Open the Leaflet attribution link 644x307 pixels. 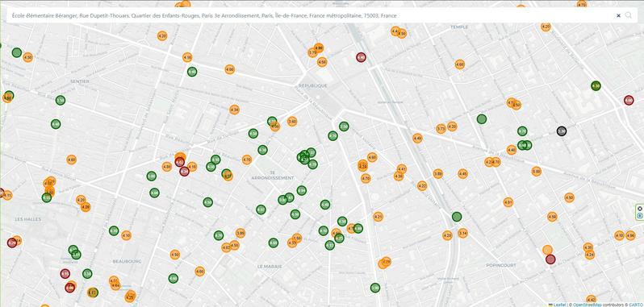(x=558, y=305)
